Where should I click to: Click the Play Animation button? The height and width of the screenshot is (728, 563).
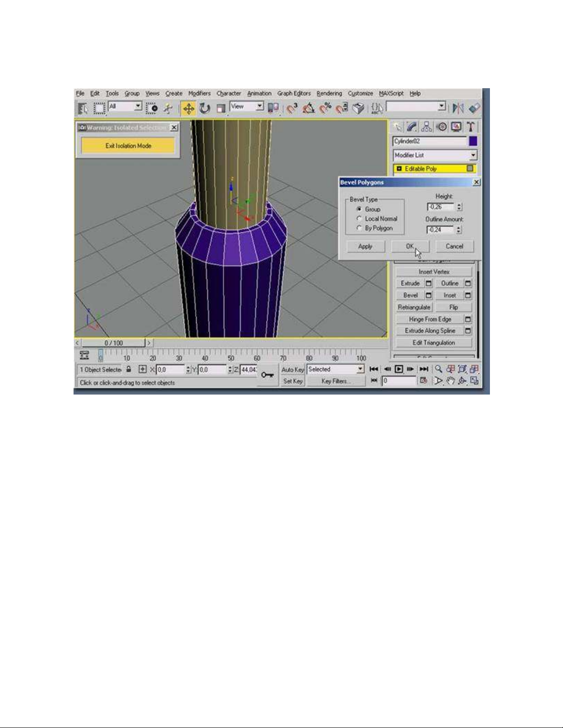coord(398,369)
